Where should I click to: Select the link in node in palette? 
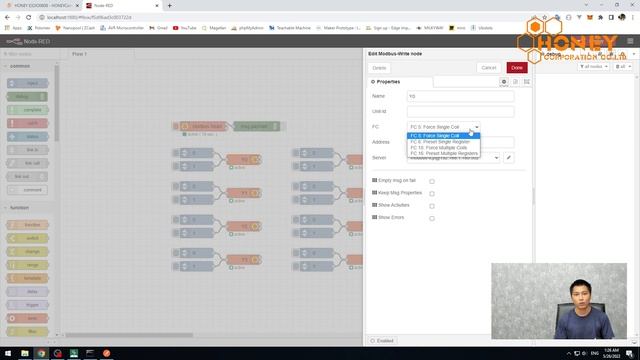click(28, 150)
